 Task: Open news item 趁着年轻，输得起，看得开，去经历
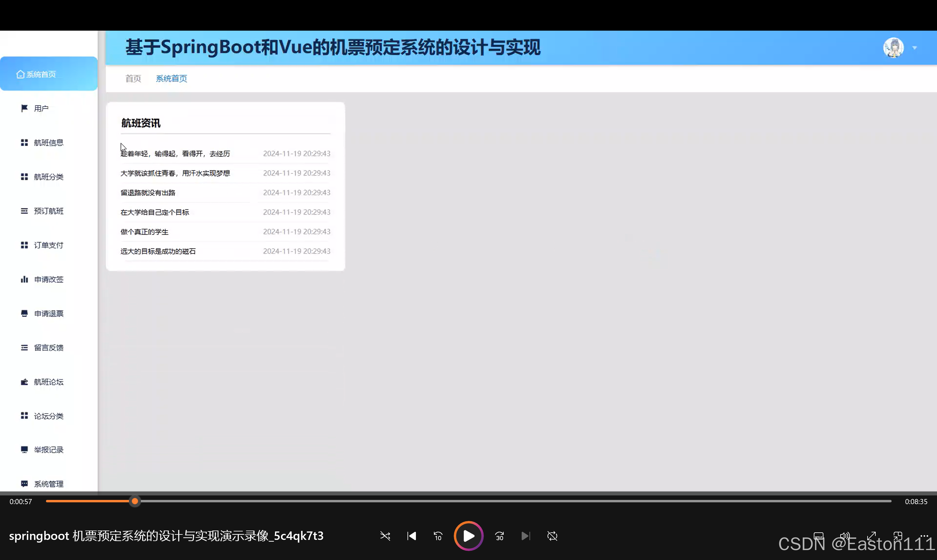pyautogui.click(x=175, y=154)
